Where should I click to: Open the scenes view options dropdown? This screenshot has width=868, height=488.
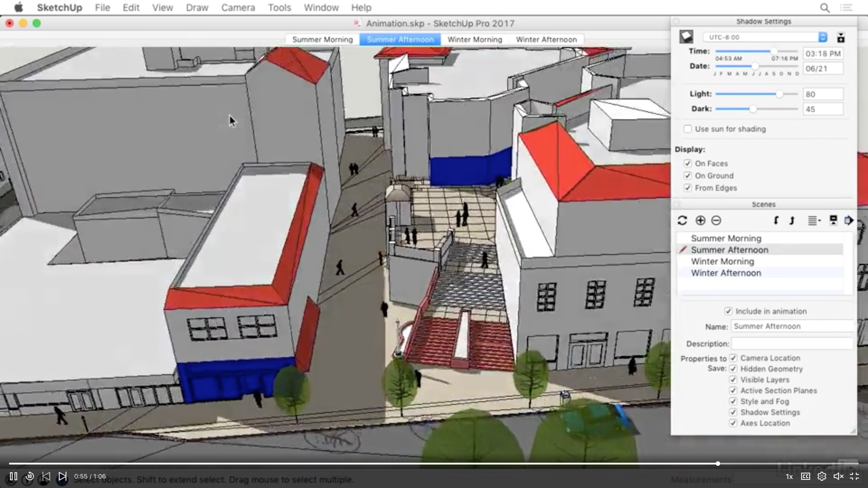pos(814,221)
